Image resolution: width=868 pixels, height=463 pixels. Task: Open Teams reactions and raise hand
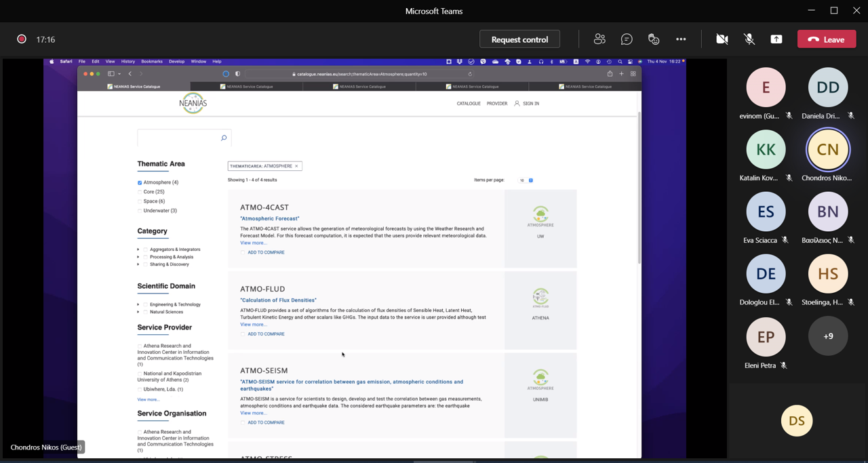pos(654,39)
